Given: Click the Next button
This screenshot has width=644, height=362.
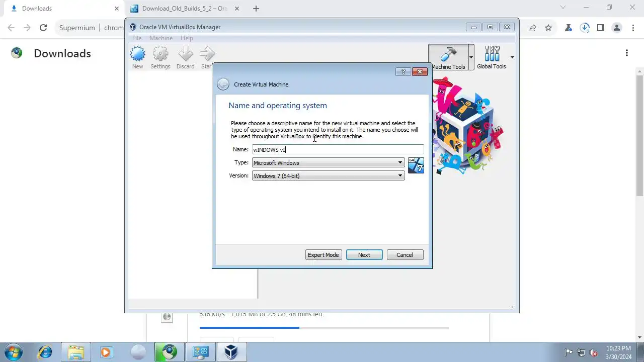Looking at the screenshot, I should [364, 255].
